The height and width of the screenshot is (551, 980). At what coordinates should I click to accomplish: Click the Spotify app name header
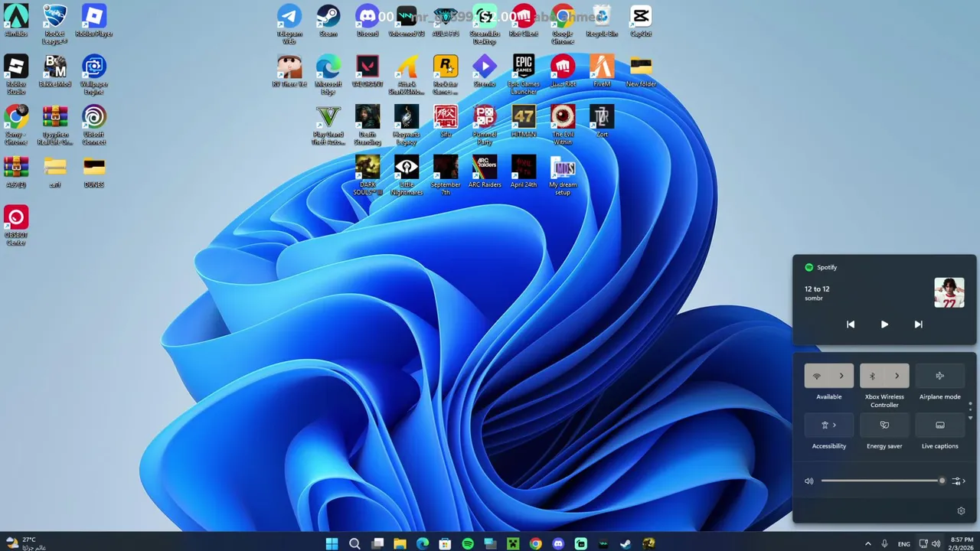[x=827, y=267]
